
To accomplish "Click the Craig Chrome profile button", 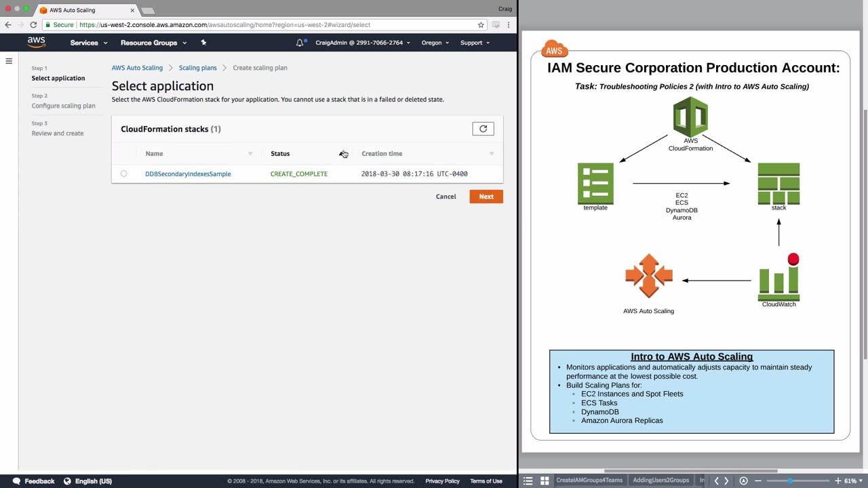I will click(505, 9).
